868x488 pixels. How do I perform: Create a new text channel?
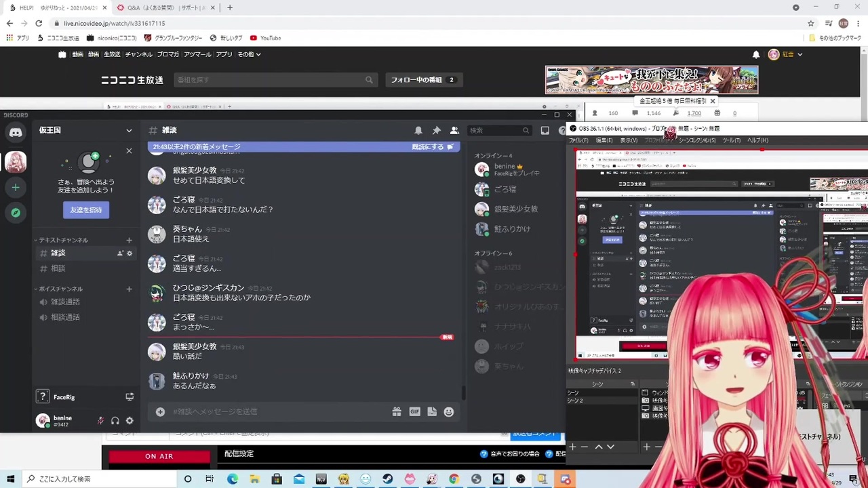point(129,240)
